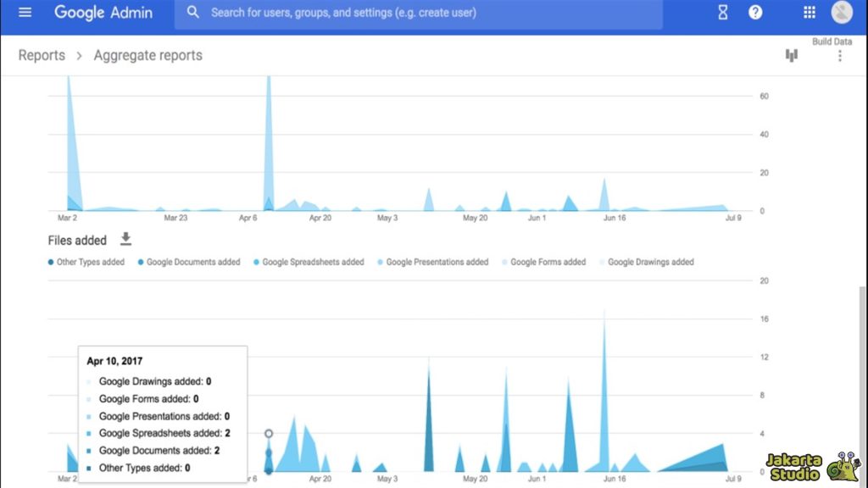The image size is (868, 488).
Task: Click the Jun 16 label on upper chart
Action: pyautogui.click(x=615, y=218)
